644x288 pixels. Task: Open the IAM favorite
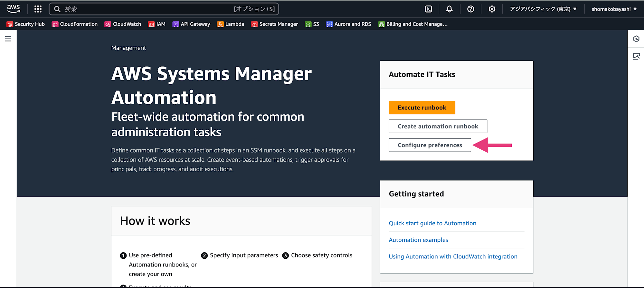pos(157,24)
